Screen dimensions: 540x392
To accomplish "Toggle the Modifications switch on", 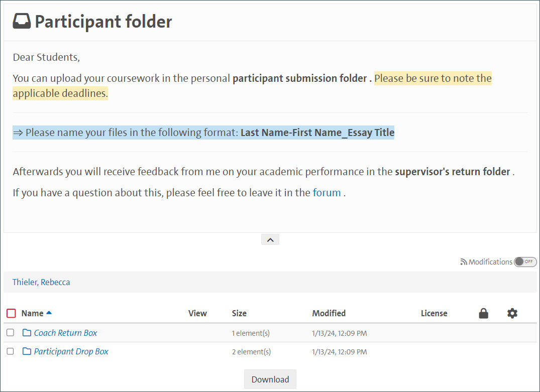I will click(x=525, y=262).
